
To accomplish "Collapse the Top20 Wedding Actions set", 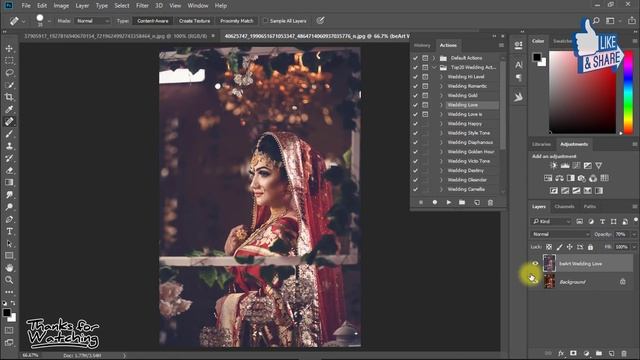I will click(x=434, y=67).
